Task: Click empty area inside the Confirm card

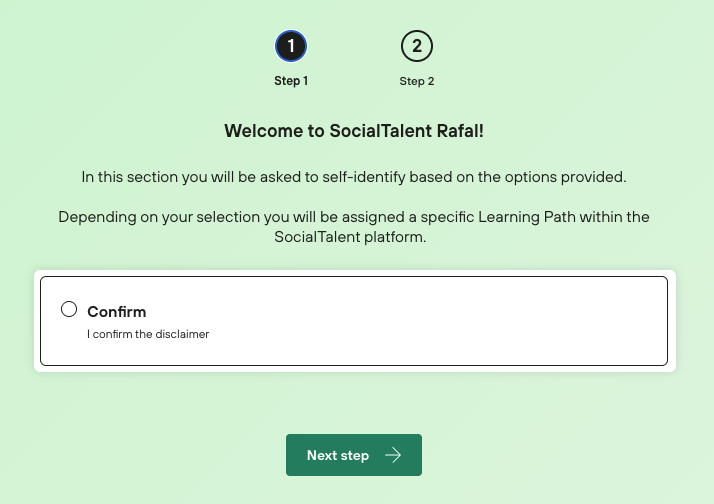Action: coord(450,321)
